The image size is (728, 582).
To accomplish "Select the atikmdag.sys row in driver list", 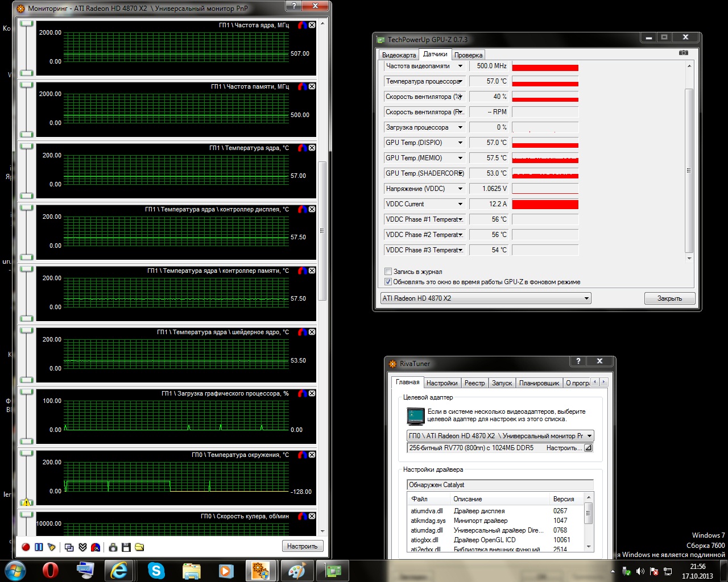I will 495,521.
